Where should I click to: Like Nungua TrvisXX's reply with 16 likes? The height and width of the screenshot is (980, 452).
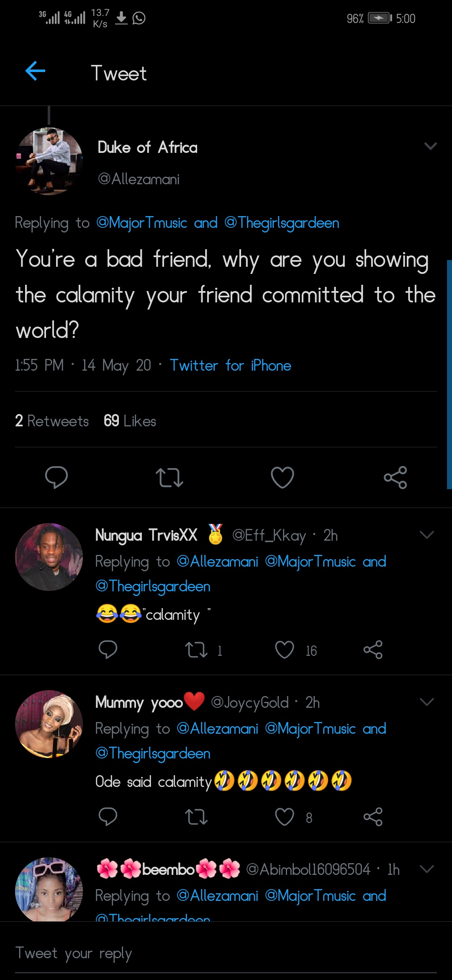point(285,650)
